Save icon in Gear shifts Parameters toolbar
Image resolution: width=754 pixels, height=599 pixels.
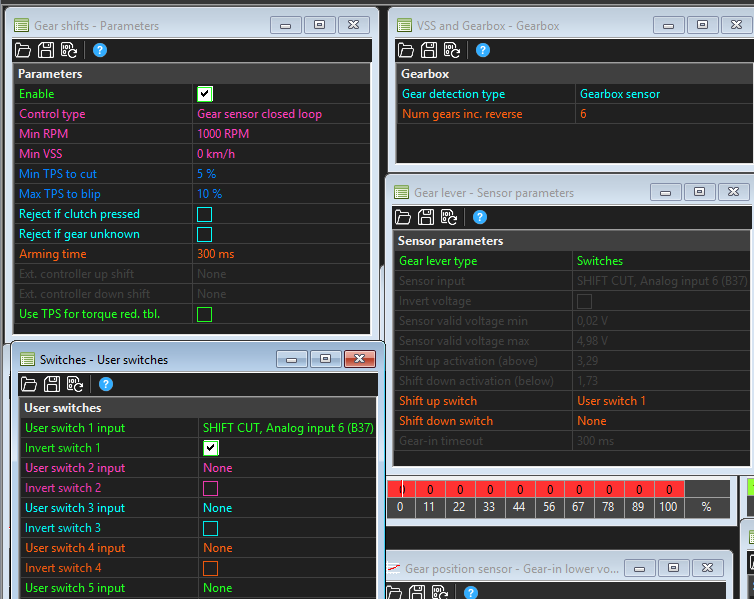(46, 50)
